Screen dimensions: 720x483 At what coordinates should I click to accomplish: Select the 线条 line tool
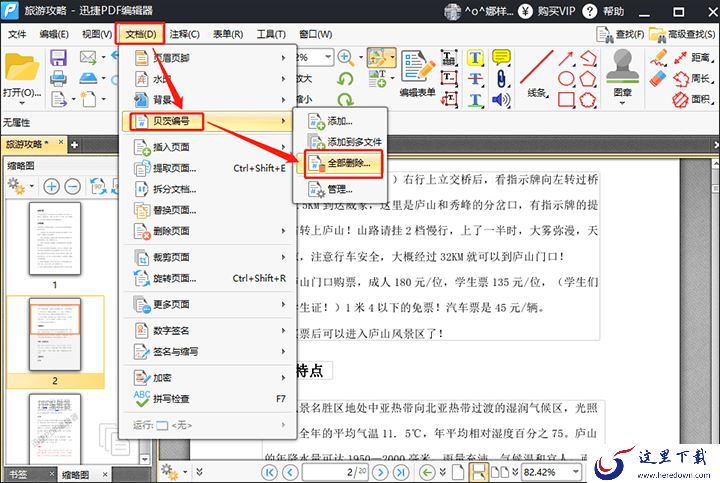(x=536, y=73)
